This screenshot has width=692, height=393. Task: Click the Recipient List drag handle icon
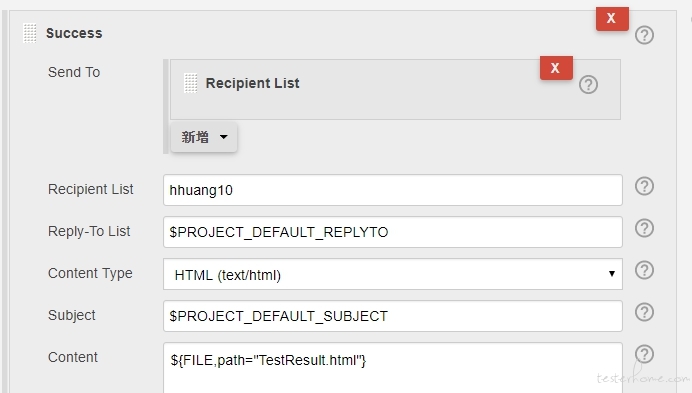tap(191, 83)
